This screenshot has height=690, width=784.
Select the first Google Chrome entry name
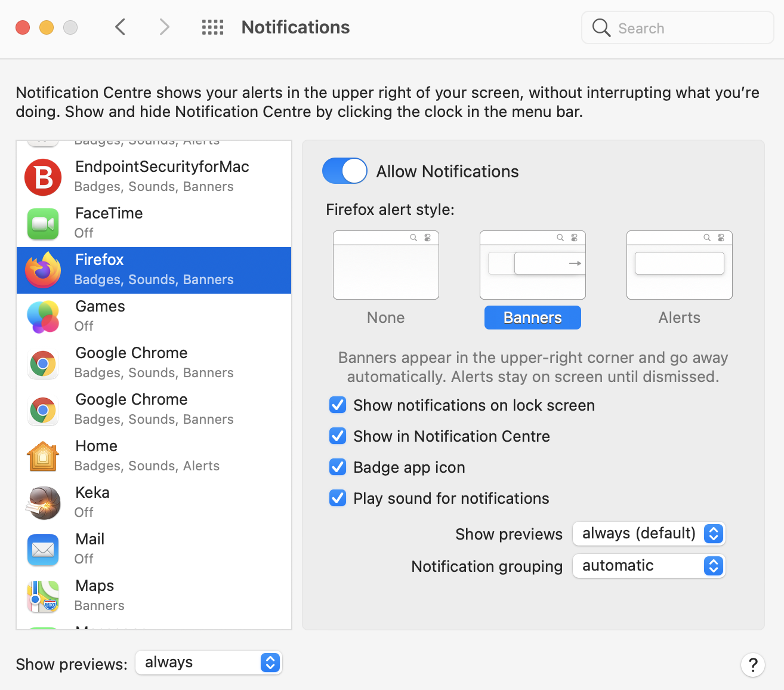point(131,353)
